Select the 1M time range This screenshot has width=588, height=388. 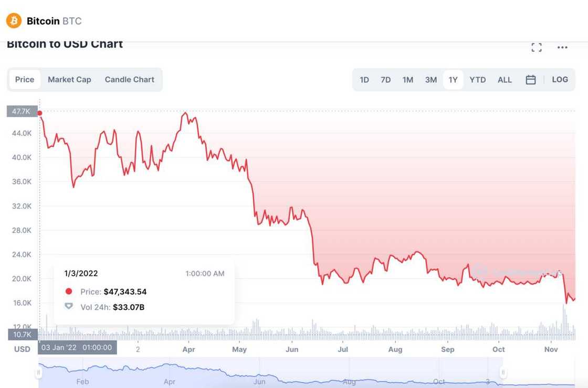click(408, 80)
